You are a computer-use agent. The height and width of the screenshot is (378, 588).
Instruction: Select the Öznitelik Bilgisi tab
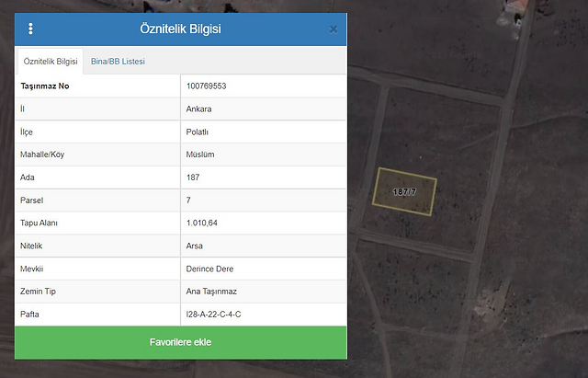coord(49,62)
